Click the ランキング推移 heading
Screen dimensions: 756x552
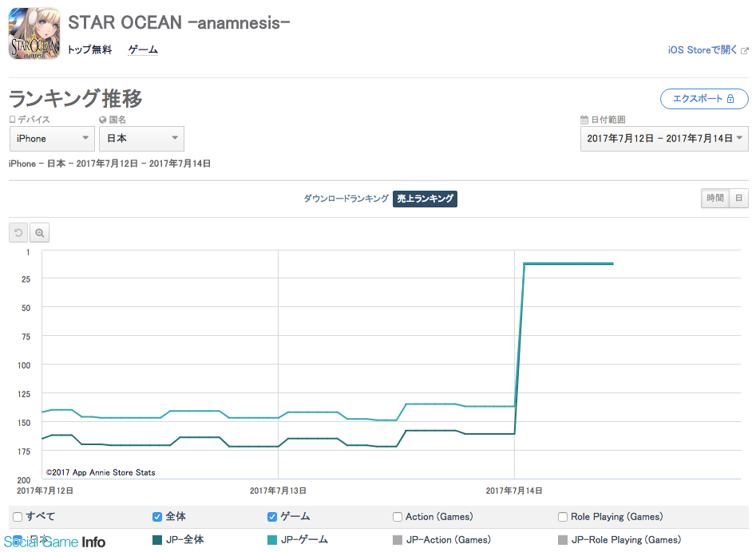point(76,99)
